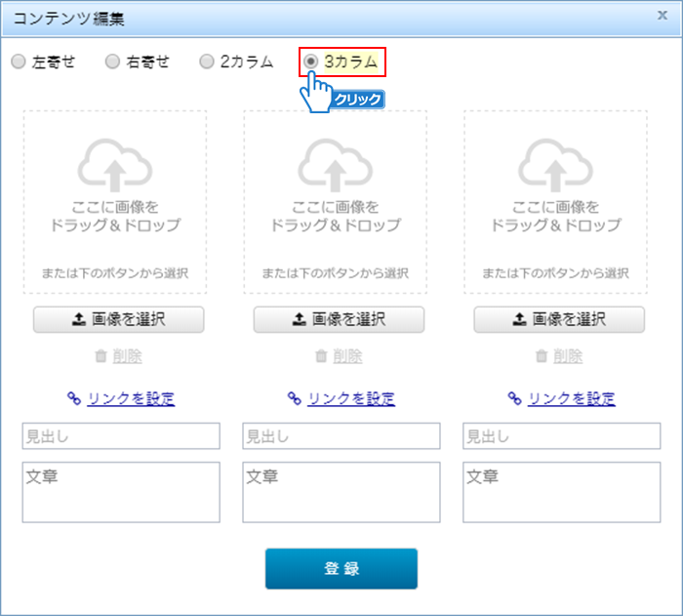Screen dimensions: 683x616
Task: Focus the 文章 text area in middle column
Action: tap(341, 492)
